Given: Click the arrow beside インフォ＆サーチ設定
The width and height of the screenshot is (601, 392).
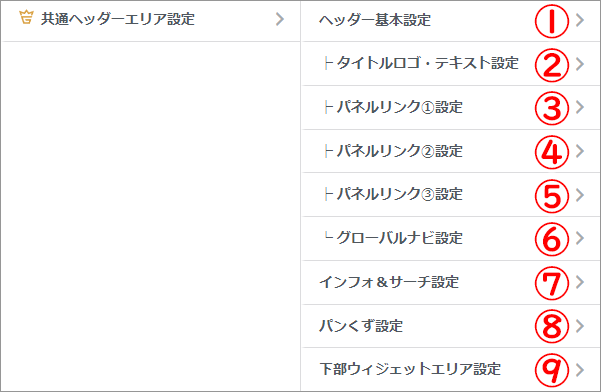Looking at the screenshot, I should click(580, 282).
